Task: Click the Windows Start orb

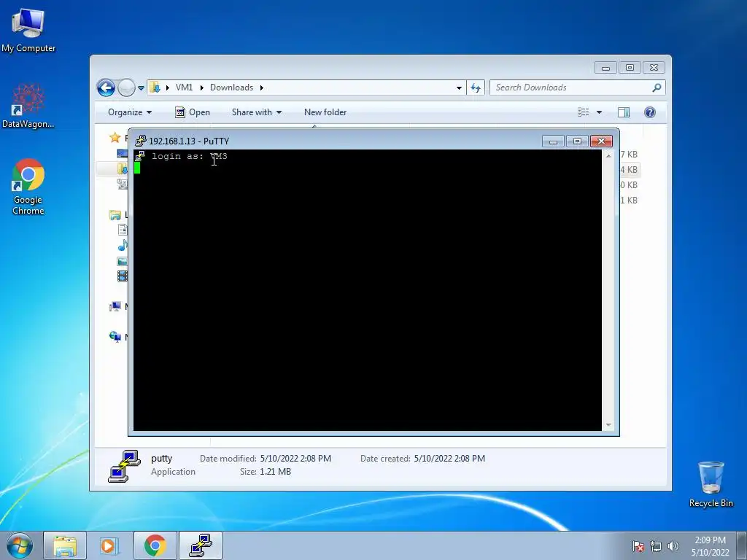Action: pos(20,545)
